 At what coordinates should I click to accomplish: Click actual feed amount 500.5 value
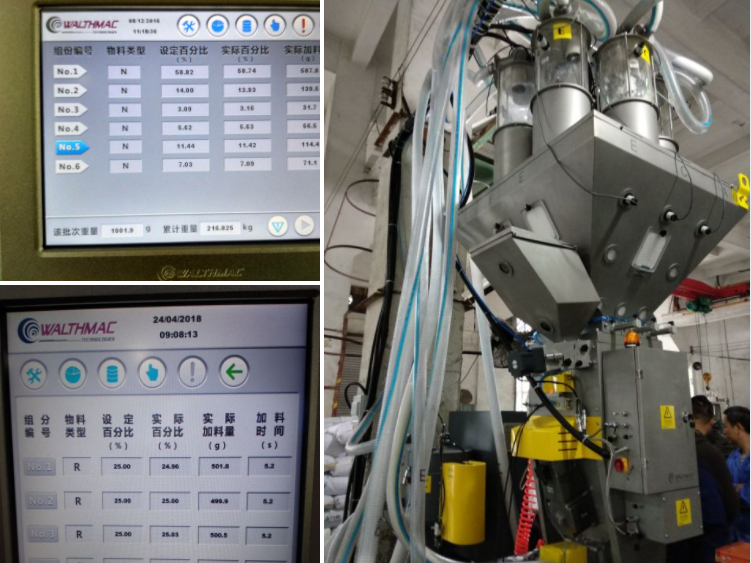[x=219, y=535]
